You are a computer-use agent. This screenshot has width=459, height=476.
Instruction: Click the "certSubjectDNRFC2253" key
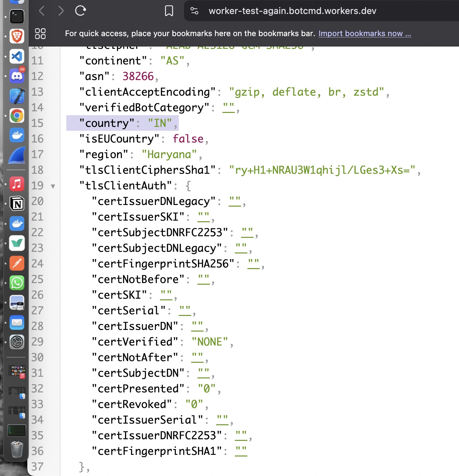[x=160, y=233]
